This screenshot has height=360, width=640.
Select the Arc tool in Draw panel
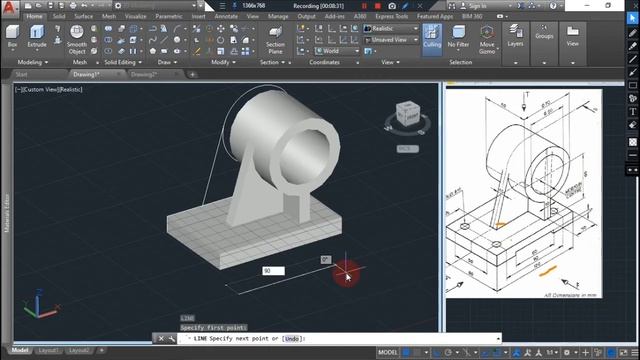tap(177, 29)
